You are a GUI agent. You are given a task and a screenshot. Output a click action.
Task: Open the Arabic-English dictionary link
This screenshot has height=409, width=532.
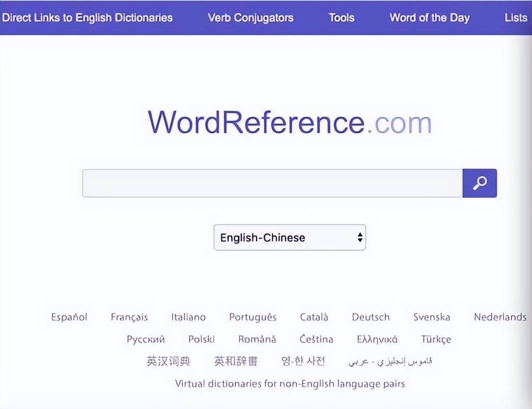[x=390, y=361]
